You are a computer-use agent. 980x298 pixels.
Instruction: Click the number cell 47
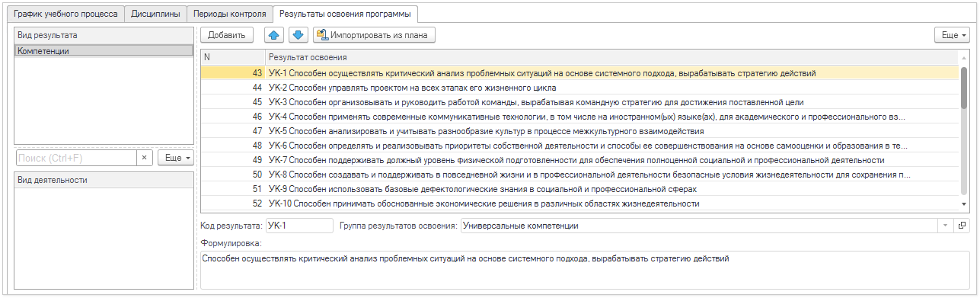click(232, 131)
